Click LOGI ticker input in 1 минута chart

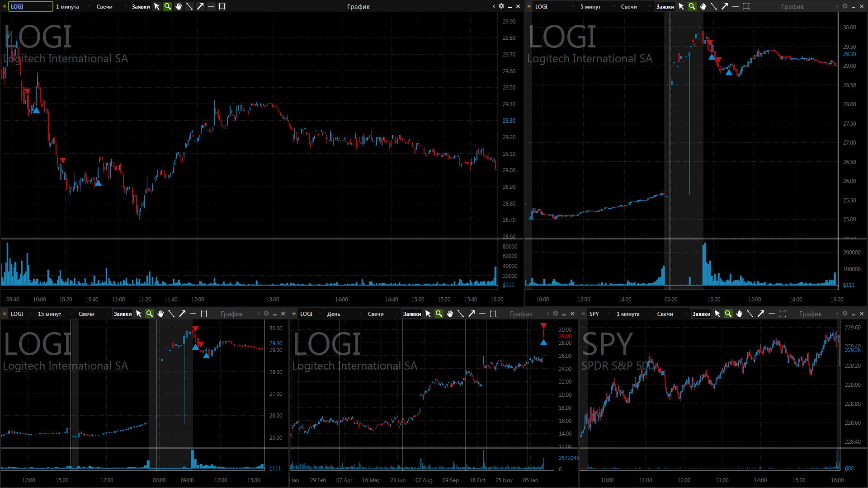30,6
